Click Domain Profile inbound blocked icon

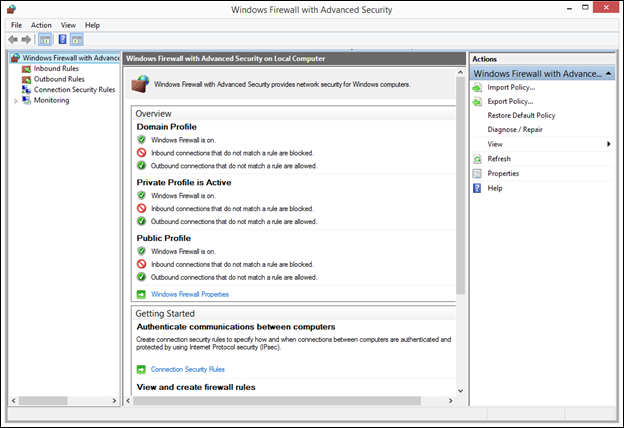(141, 152)
